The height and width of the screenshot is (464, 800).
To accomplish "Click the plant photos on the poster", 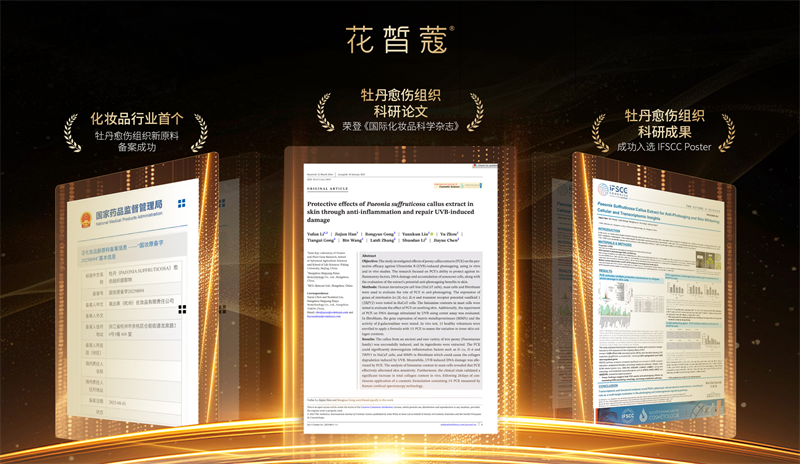I will point(708,260).
